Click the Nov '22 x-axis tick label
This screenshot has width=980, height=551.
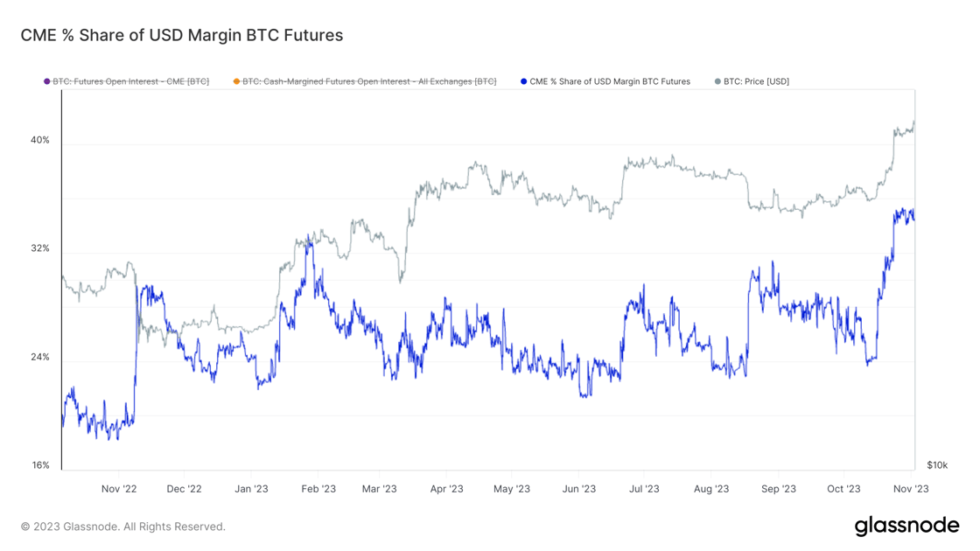pyautogui.click(x=119, y=489)
